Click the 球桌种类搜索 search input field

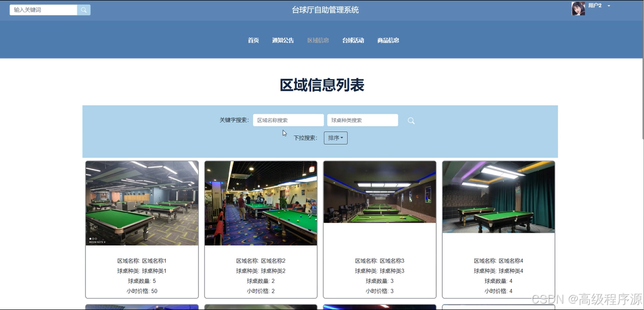coord(362,120)
